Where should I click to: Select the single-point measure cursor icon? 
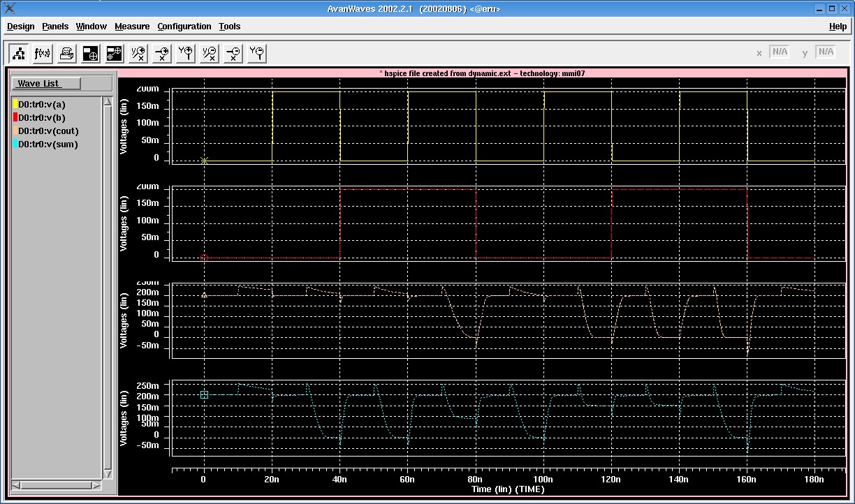click(90, 53)
